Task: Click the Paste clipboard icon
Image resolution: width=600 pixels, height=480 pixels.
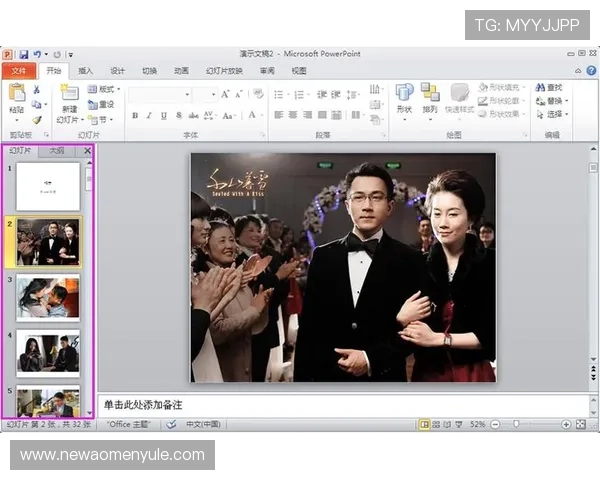Action: 16,93
